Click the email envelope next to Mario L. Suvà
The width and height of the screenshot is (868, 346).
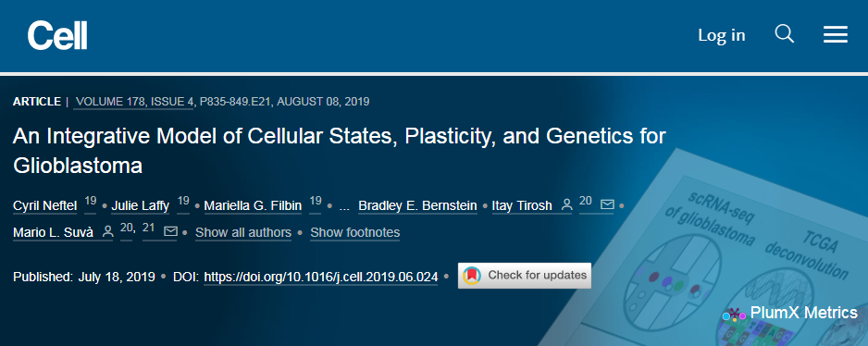tap(170, 231)
